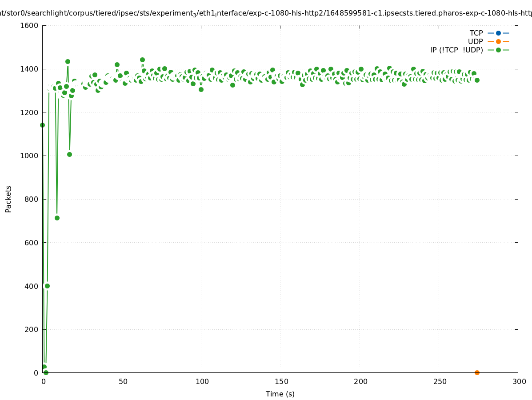Click the first green point near 1140 packets

(x=42, y=125)
